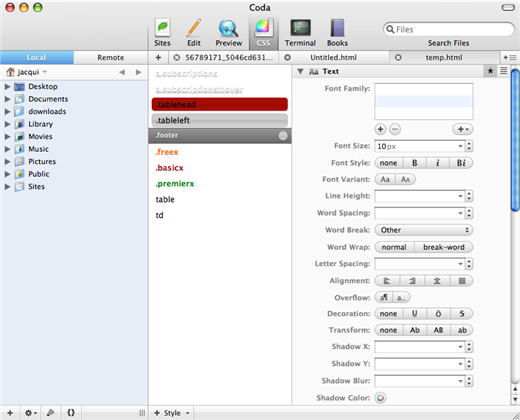Click the curly braces icon in bottom bar

click(x=71, y=413)
